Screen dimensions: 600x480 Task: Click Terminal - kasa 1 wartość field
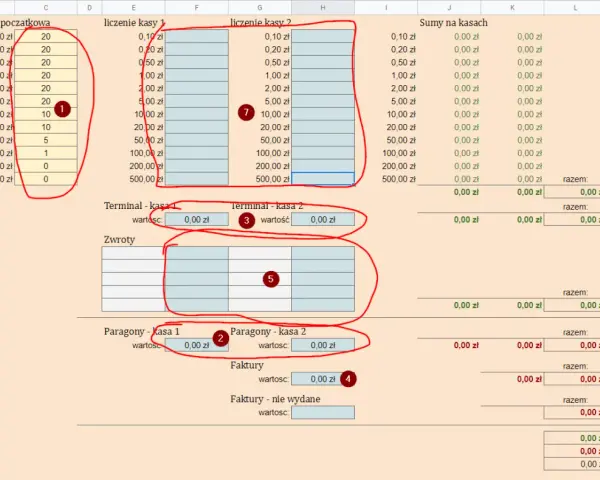click(197, 219)
